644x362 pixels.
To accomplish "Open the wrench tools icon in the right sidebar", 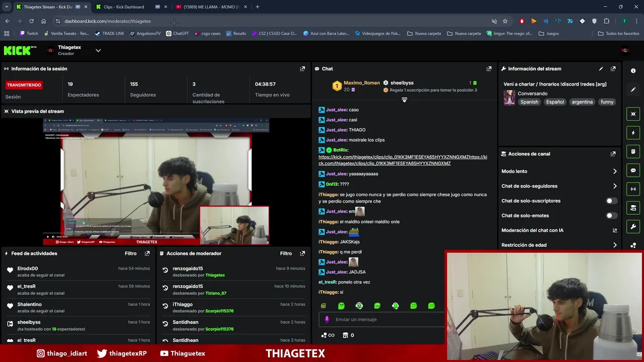I will coord(633,227).
